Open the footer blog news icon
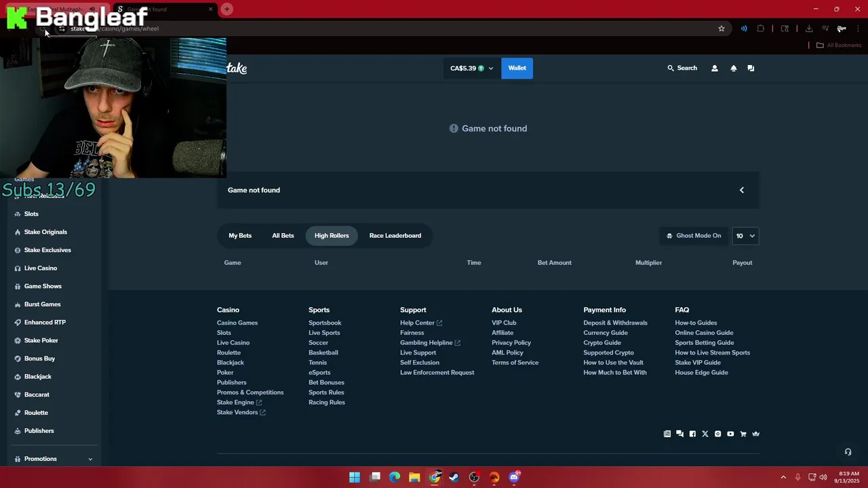 pyautogui.click(x=667, y=434)
